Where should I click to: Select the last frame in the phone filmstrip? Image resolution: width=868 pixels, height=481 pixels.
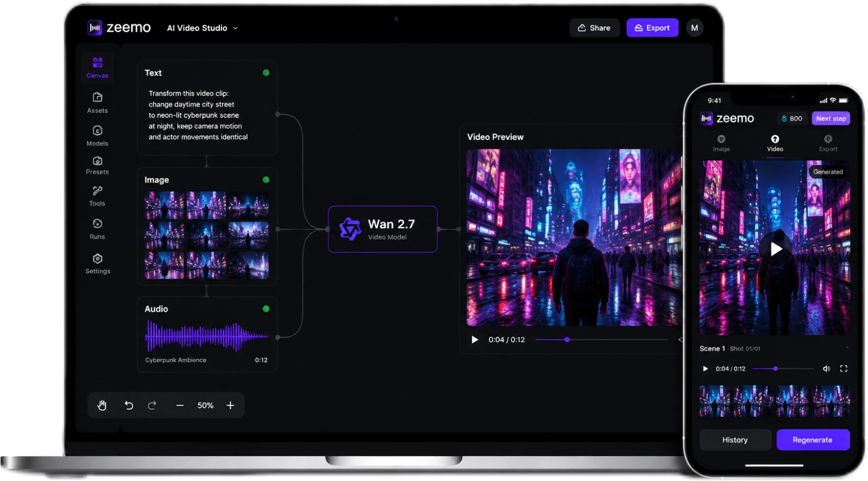point(832,401)
